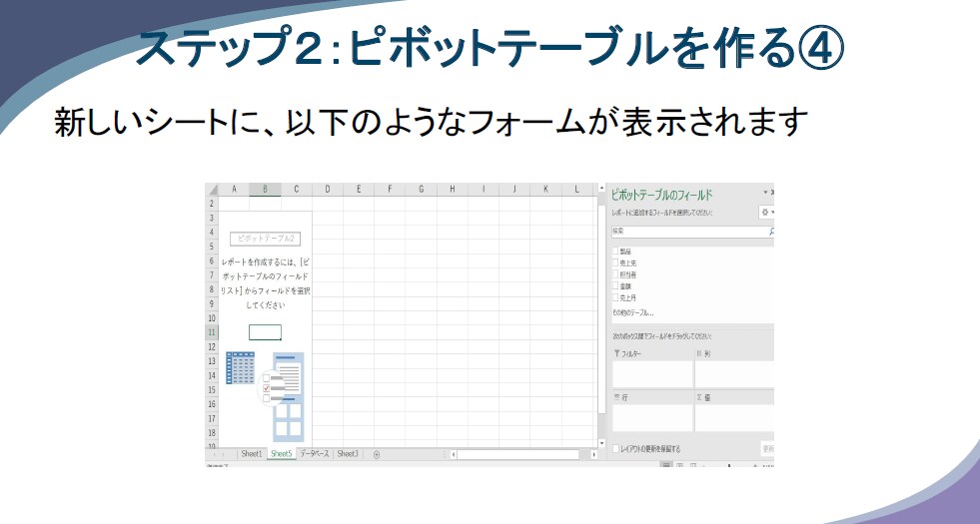Select row 2 header
Screen dimensions: 980x524
click(212, 204)
